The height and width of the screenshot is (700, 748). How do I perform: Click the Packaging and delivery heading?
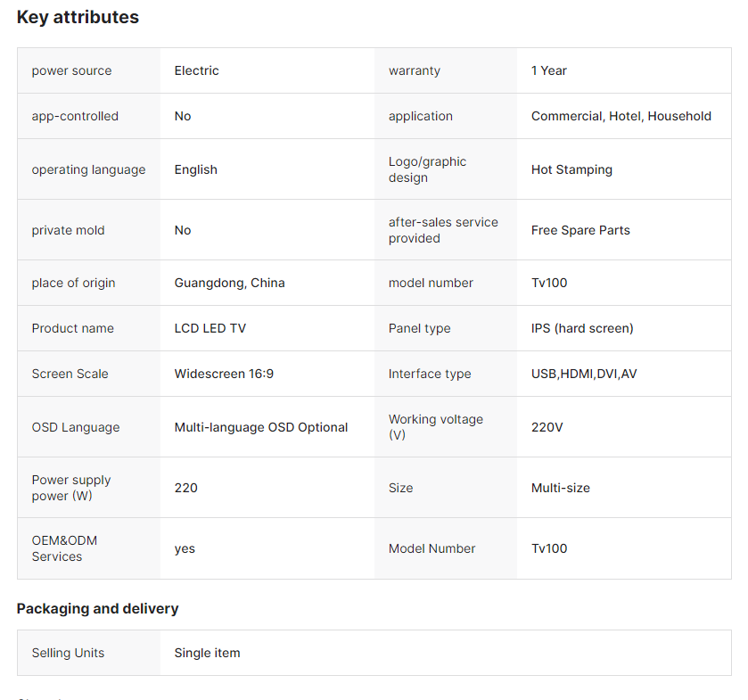pos(97,608)
